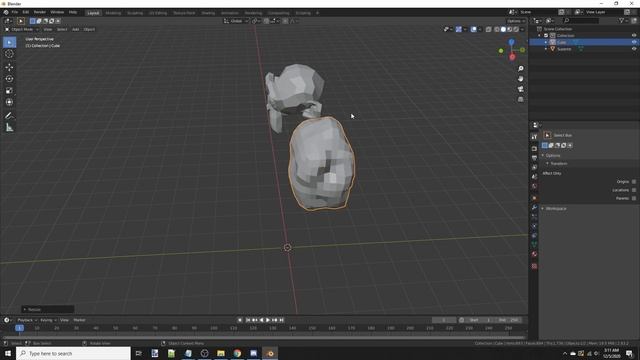Switch to the UV Editing workspace tab
The height and width of the screenshot is (360, 640).
(x=158, y=13)
